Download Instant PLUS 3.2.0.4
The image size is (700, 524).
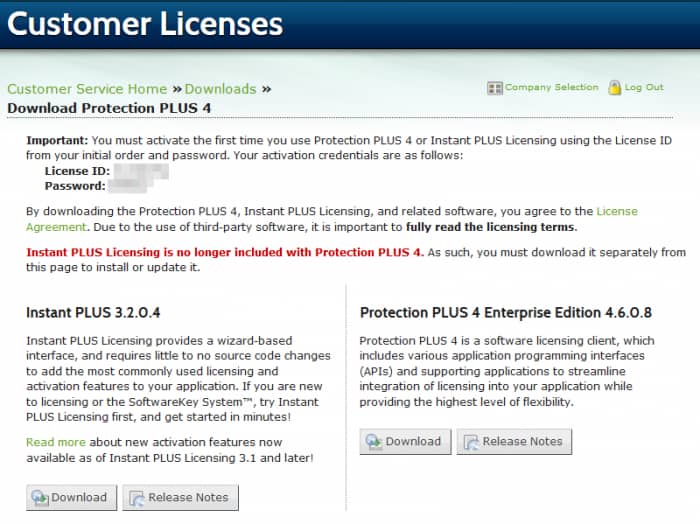tap(71, 498)
